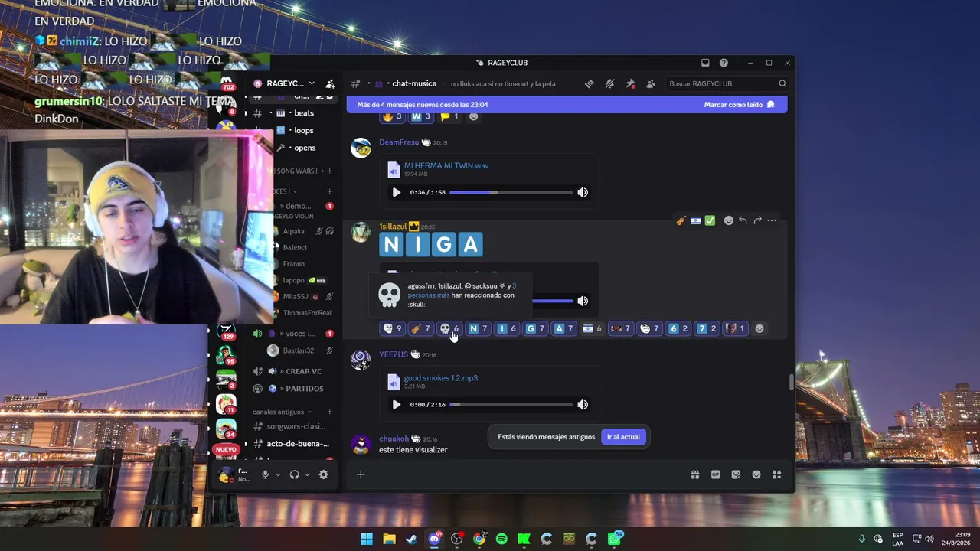Toggle microphone mute in user panel
Screen dimensions: 980x551
tap(266, 474)
